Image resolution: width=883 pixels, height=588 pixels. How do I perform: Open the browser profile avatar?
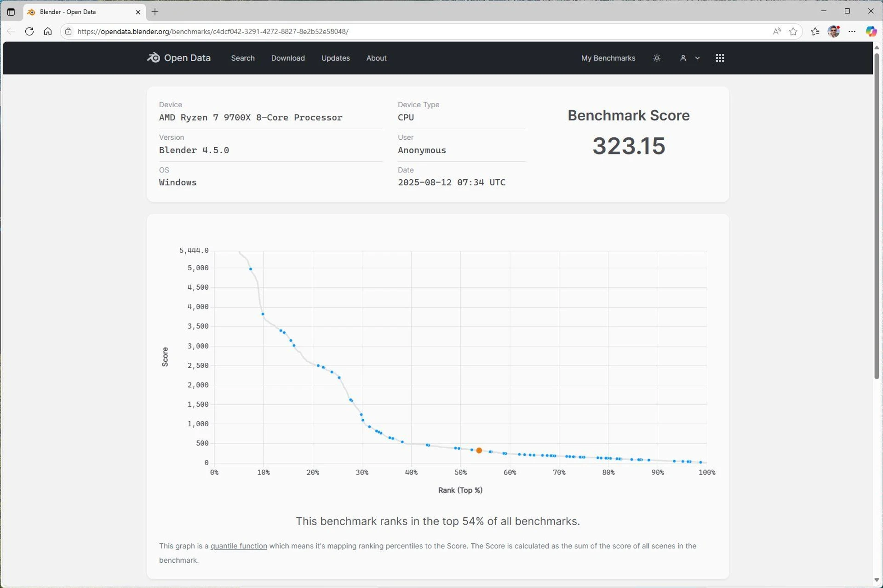coord(833,31)
